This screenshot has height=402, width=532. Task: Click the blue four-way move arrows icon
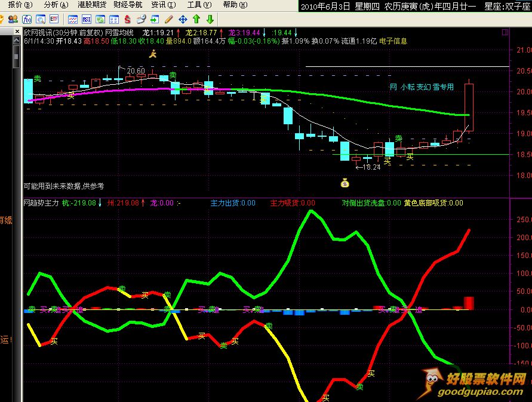tap(183, 19)
